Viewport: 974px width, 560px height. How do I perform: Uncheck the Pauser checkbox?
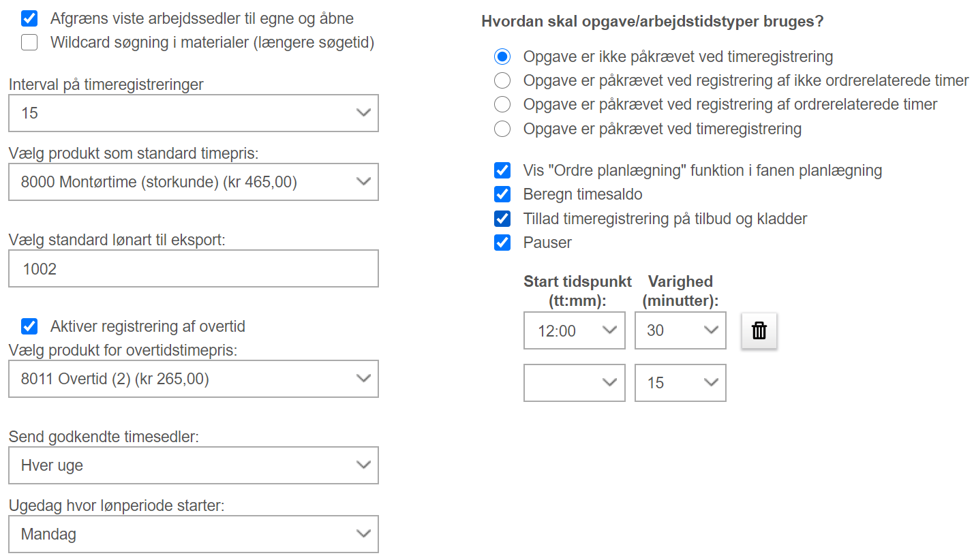502,243
